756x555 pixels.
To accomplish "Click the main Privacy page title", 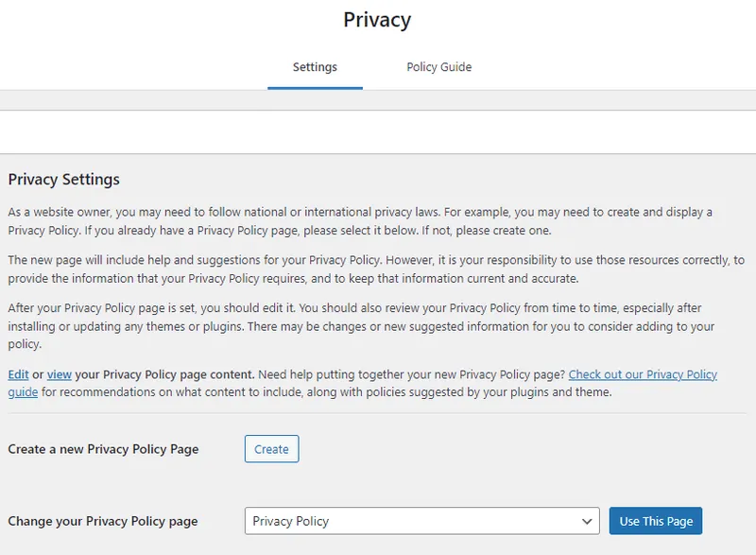I will point(377,20).
